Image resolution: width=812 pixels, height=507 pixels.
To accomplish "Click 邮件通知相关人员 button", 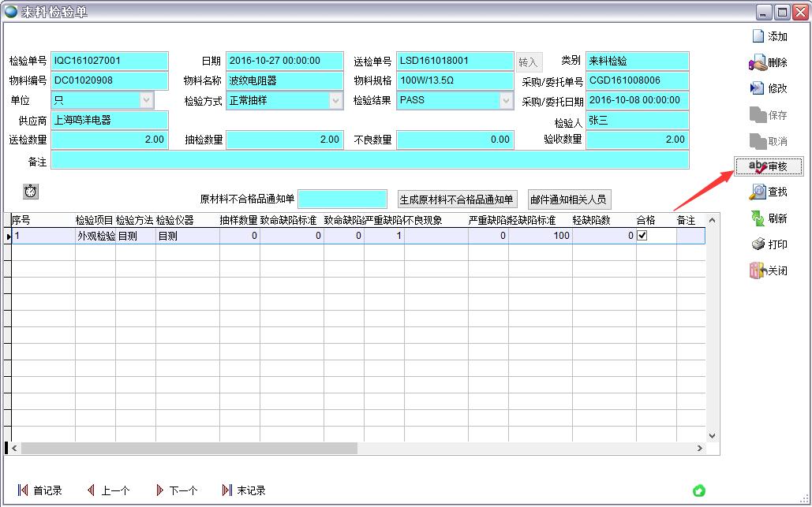I will 568,199.
